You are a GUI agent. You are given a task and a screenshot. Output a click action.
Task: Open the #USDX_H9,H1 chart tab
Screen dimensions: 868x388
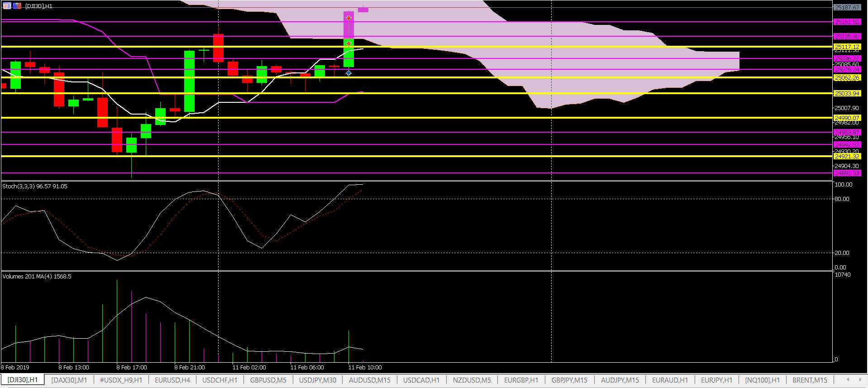(121, 380)
